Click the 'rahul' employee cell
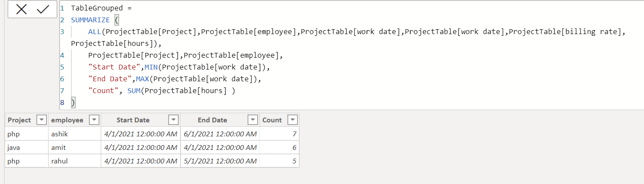This screenshot has width=644, height=184. point(74,161)
